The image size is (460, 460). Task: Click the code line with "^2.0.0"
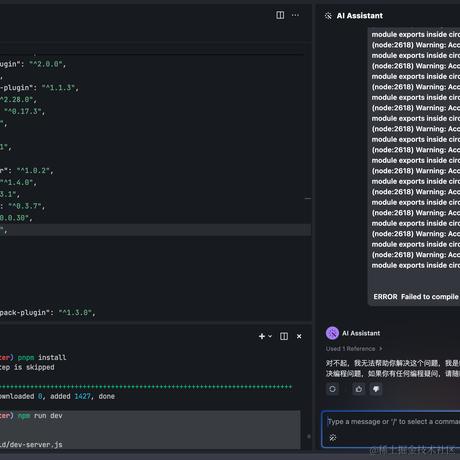point(33,64)
